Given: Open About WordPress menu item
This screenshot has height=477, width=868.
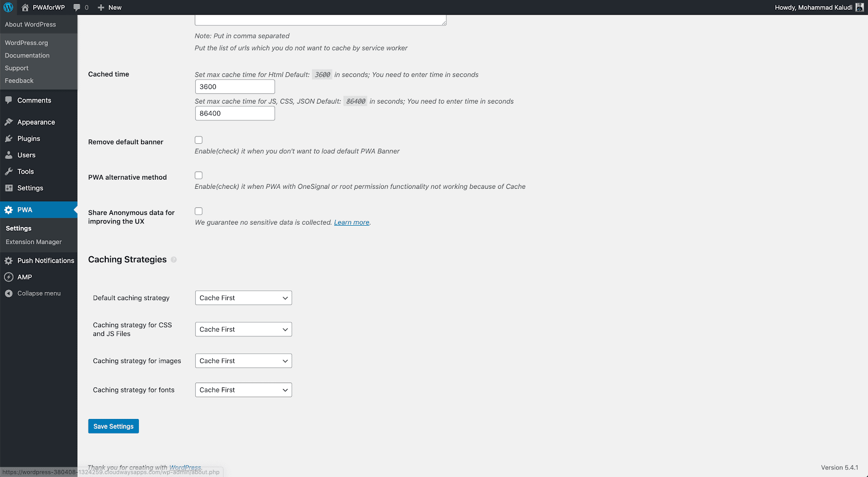Looking at the screenshot, I should (x=30, y=24).
